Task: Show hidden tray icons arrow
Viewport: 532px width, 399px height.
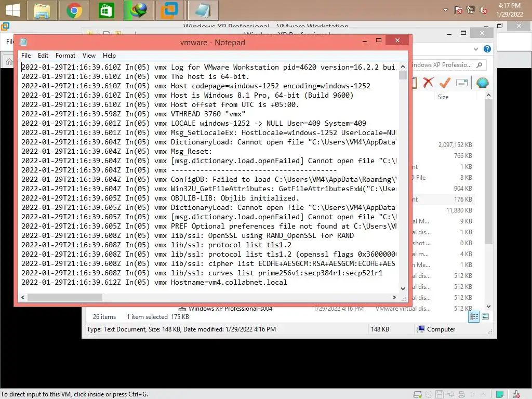Action: coord(445,10)
